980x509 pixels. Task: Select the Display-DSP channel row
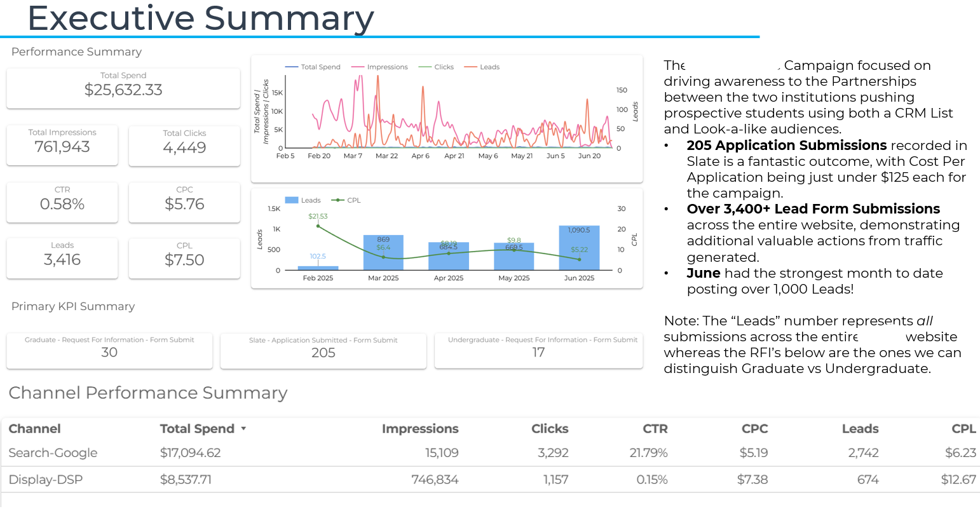(x=490, y=480)
